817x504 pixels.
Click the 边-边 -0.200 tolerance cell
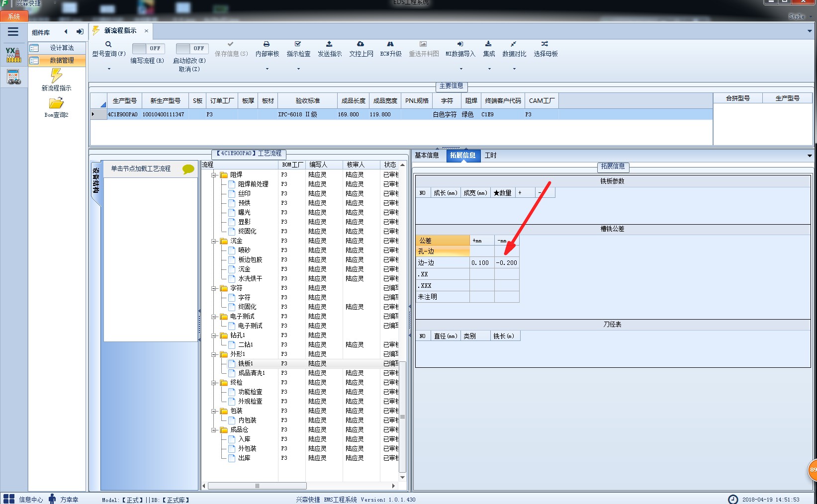507,263
